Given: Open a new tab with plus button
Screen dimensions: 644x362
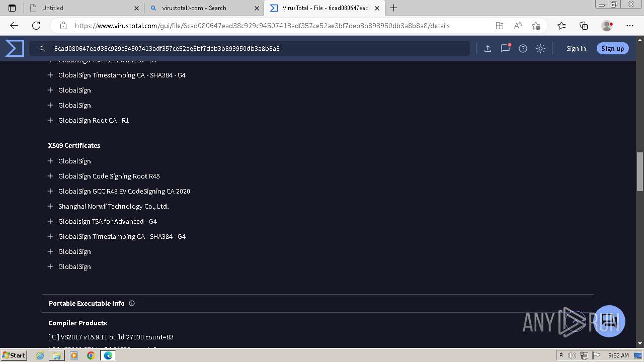Looking at the screenshot, I should tap(394, 8).
